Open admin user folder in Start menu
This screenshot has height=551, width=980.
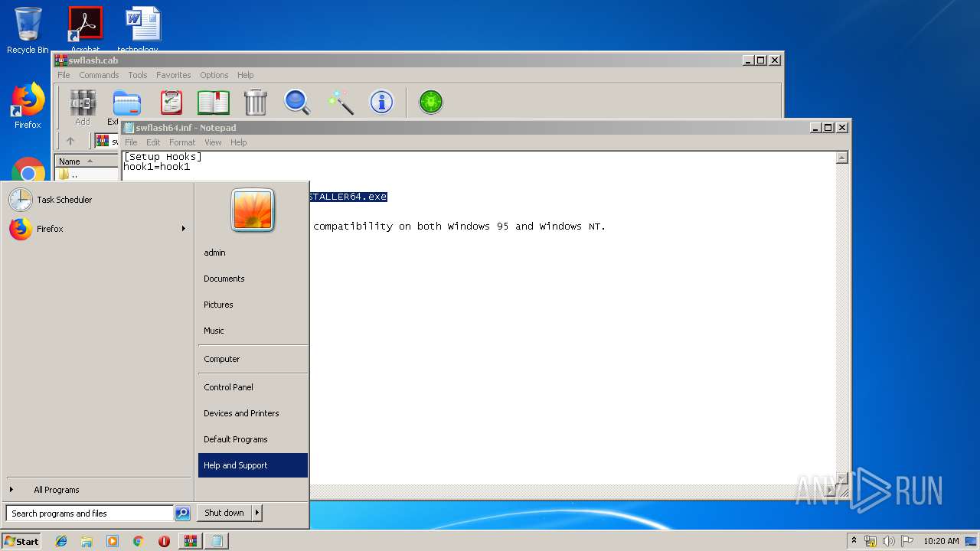[x=253, y=253]
